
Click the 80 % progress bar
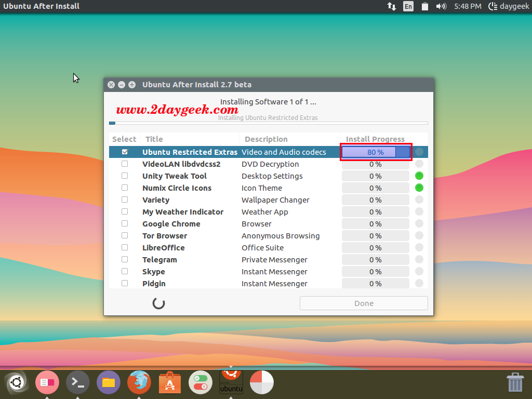point(376,152)
